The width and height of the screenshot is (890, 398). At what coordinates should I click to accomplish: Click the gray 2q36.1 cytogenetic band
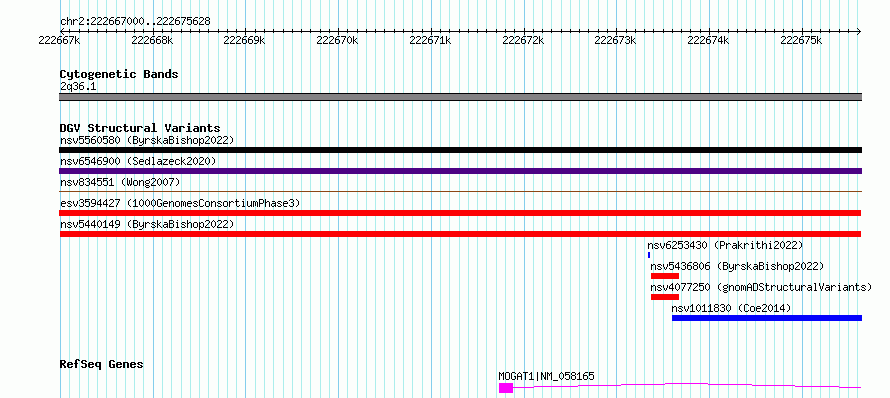[x=460, y=97]
